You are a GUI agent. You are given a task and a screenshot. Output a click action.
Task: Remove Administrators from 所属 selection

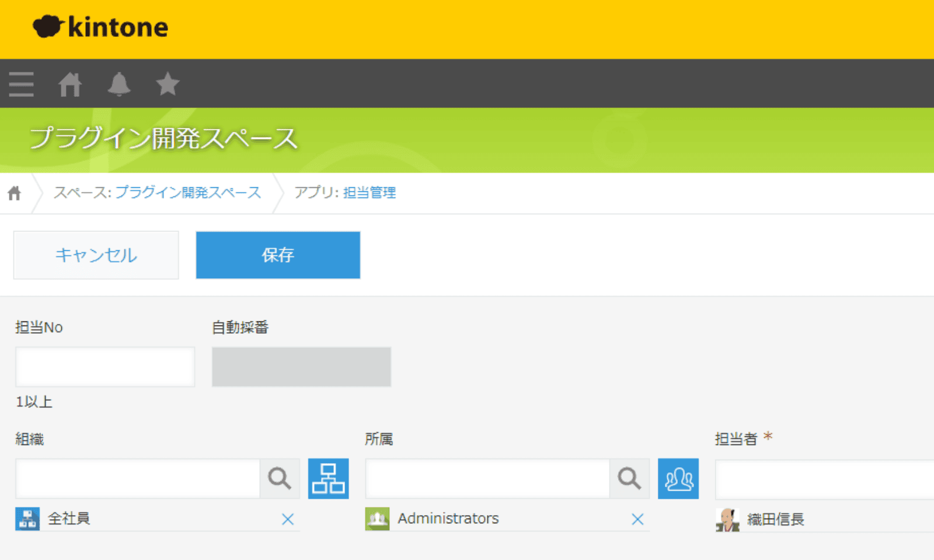637,519
